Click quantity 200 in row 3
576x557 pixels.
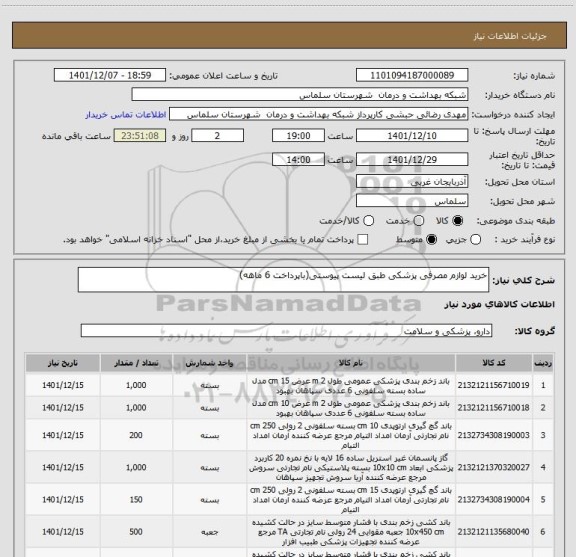[x=136, y=435]
